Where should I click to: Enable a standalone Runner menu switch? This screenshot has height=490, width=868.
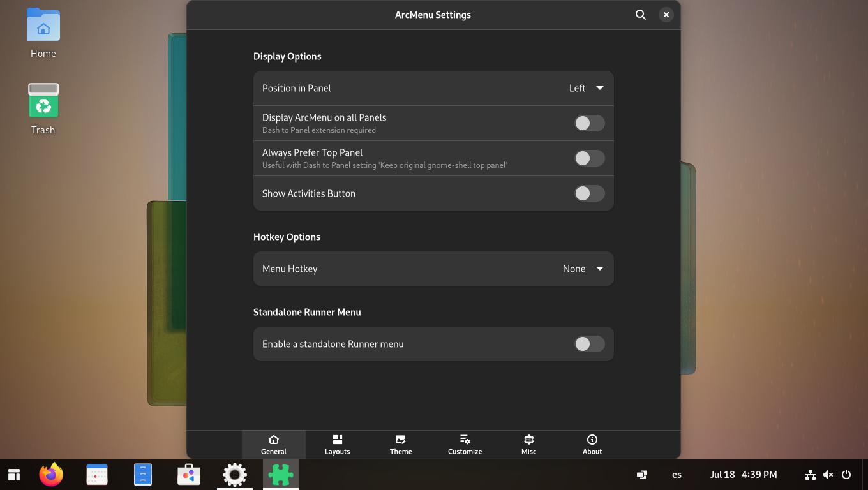(x=589, y=344)
